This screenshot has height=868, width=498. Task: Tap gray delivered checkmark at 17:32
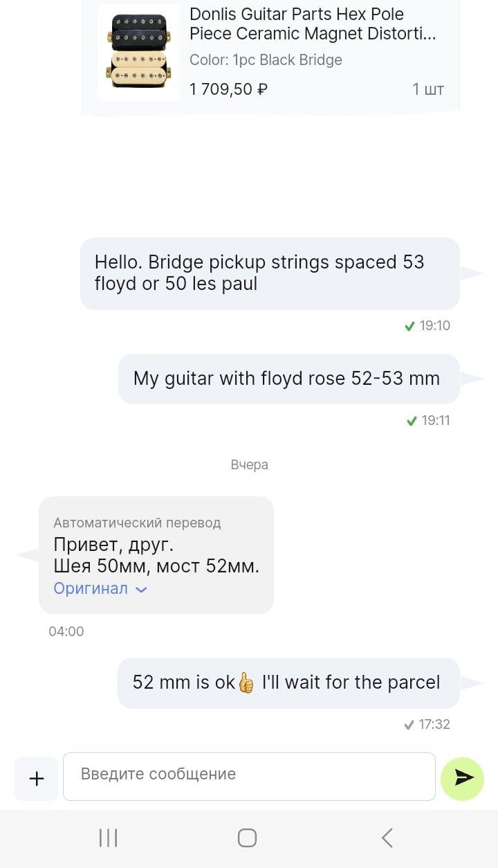[x=409, y=724]
